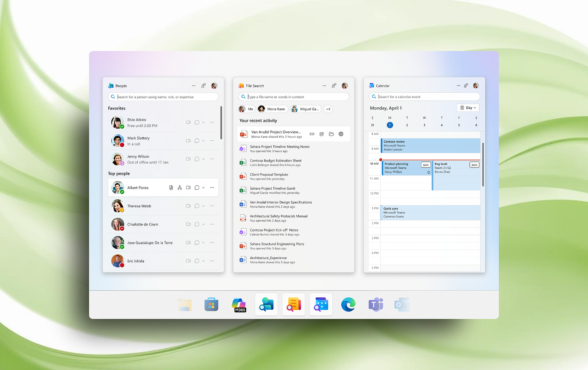Open folder location of Van Arsdel file
The height and width of the screenshot is (370, 588).
pos(331,134)
